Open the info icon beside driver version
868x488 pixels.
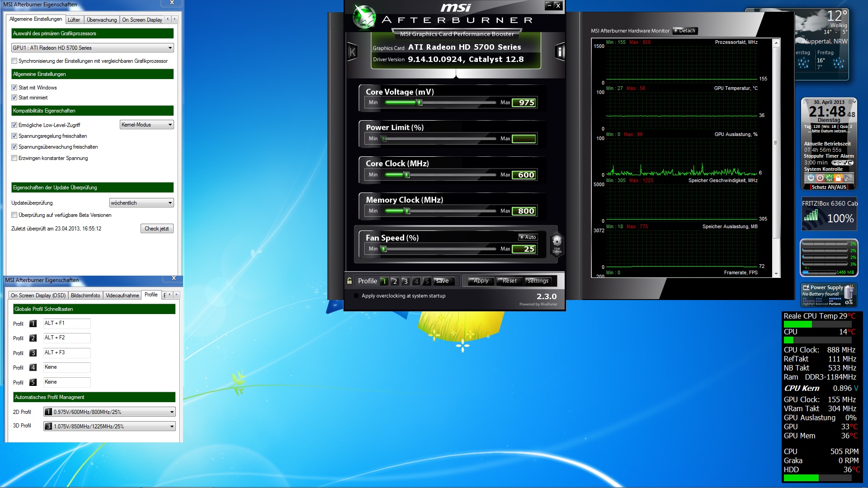(x=560, y=52)
